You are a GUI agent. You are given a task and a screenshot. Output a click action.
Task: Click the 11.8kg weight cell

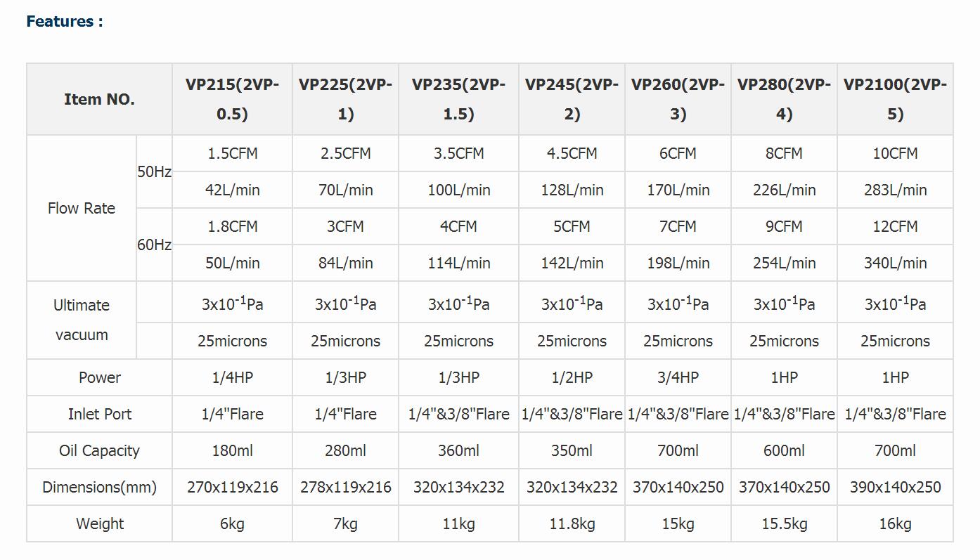pos(572,524)
